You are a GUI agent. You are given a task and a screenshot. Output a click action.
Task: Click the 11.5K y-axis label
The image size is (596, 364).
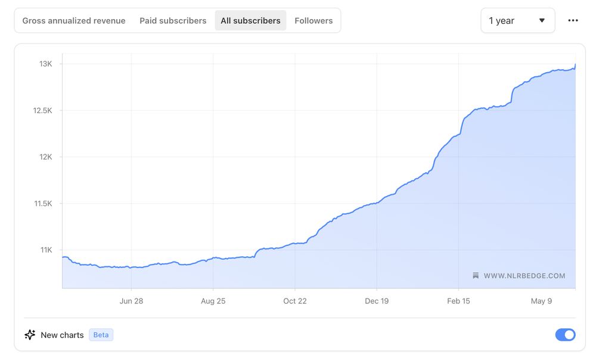[43, 204]
